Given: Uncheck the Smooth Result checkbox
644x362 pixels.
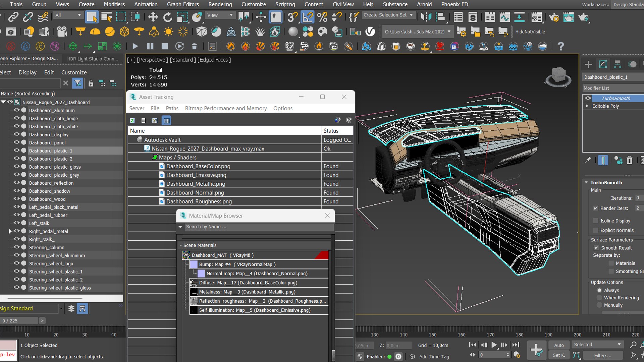Looking at the screenshot, I should [596, 248].
